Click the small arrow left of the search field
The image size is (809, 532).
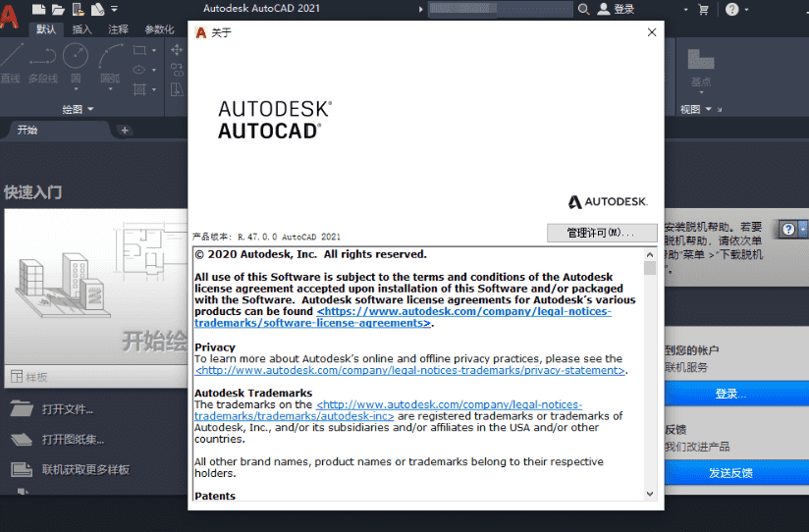tap(420, 9)
